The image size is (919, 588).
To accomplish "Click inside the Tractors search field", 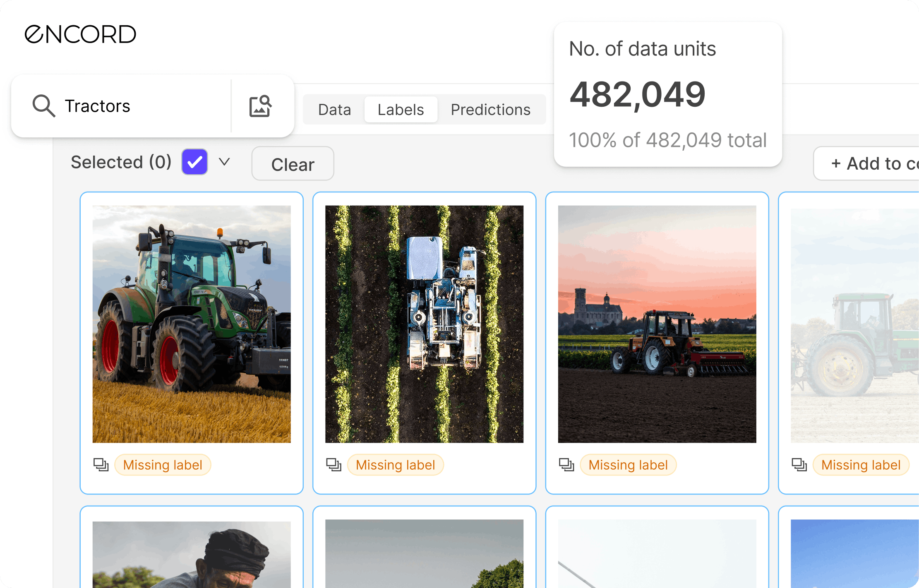I will click(x=124, y=106).
